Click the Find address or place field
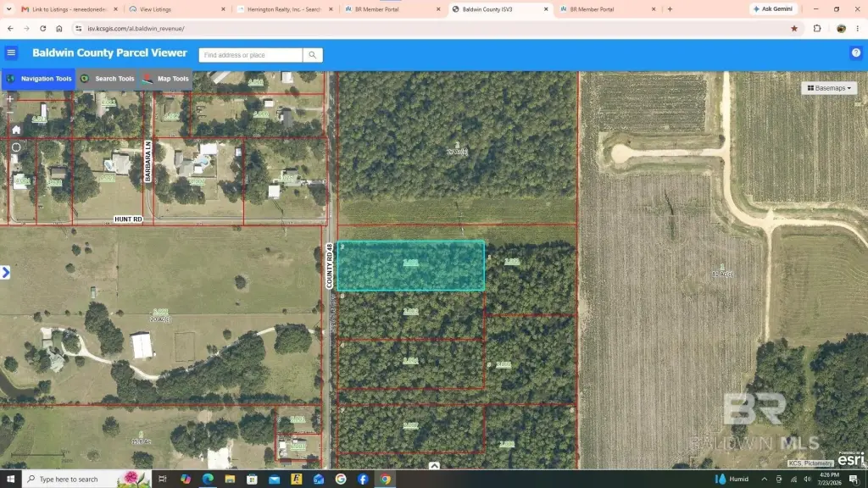 click(x=251, y=55)
